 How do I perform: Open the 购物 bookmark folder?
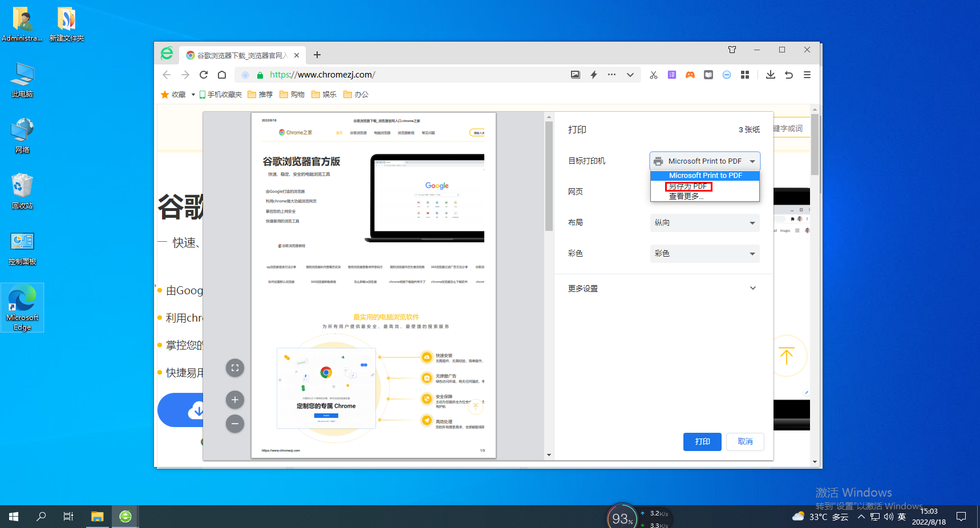[292, 95]
